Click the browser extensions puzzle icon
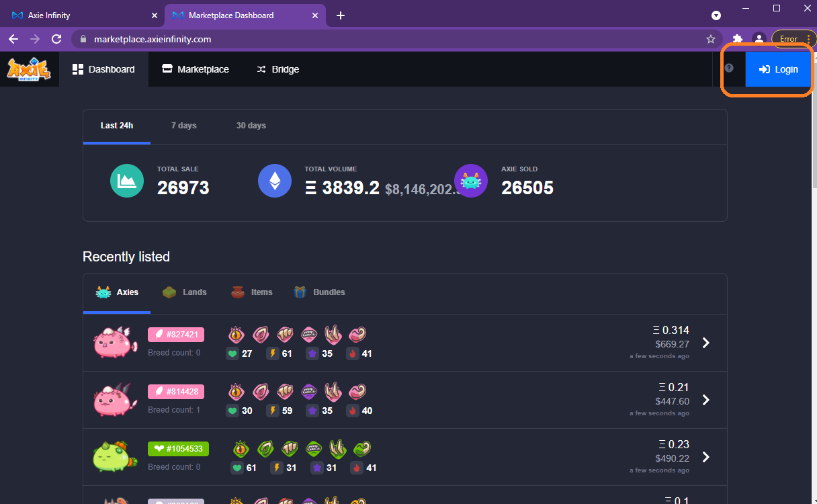Image resolution: width=817 pixels, height=504 pixels. [x=738, y=39]
